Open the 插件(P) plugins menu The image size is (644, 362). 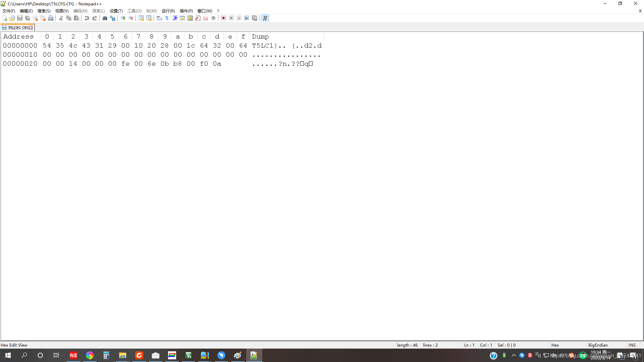point(185,11)
